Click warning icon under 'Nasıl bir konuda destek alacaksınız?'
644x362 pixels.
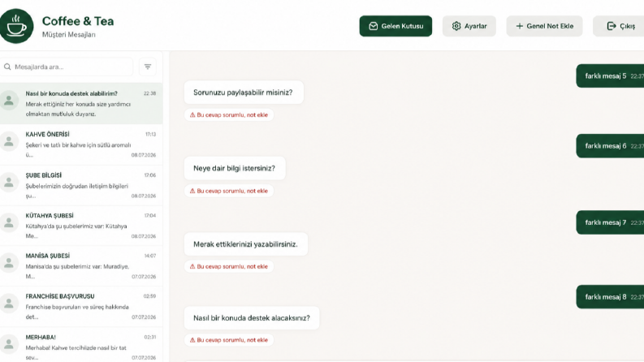[192, 340]
